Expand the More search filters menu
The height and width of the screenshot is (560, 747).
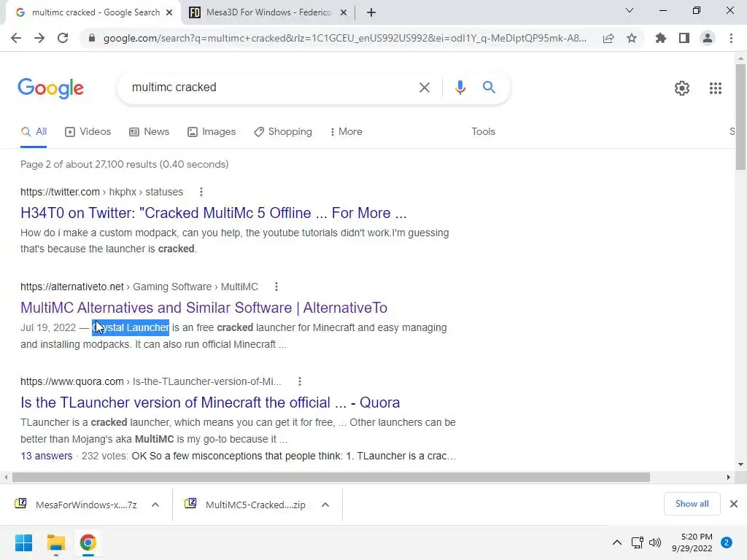[346, 132]
